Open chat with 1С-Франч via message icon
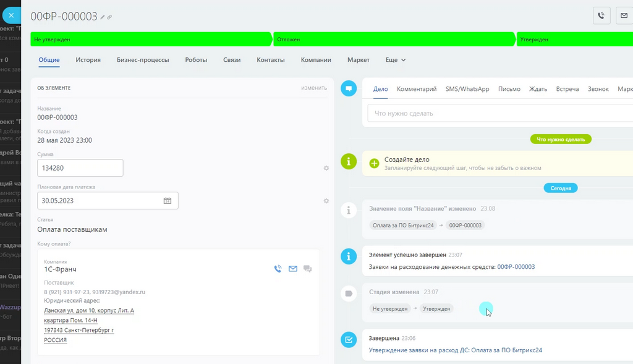Viewport: 633px width, 364px height. (x=307, y=269)
